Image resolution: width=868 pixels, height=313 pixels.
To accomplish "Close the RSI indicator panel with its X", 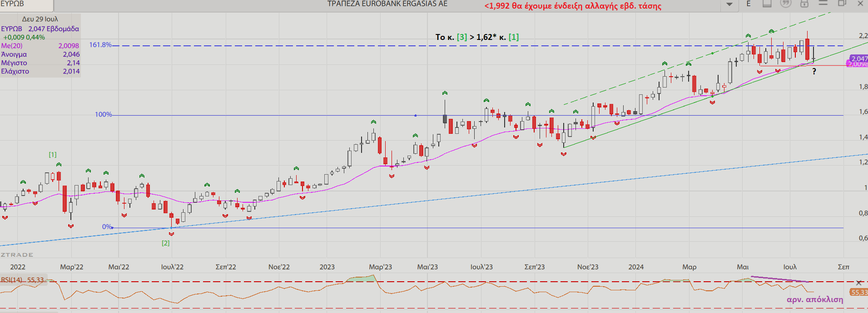I will pos(858,283).
